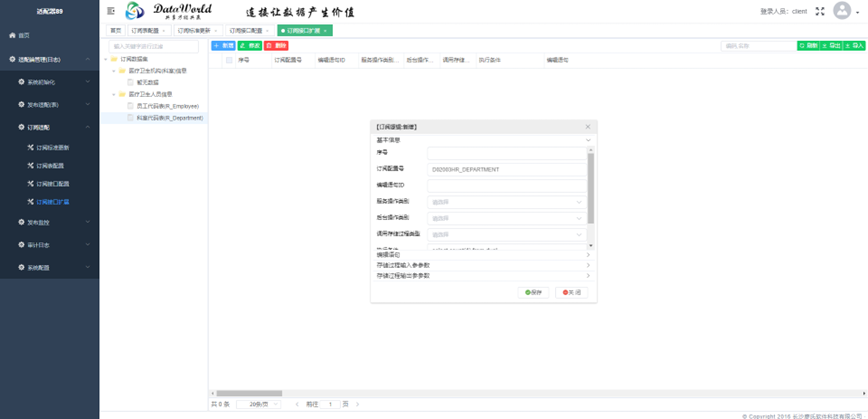Click tools icon beside 订阅标准更新

click(x=31, y=148)
